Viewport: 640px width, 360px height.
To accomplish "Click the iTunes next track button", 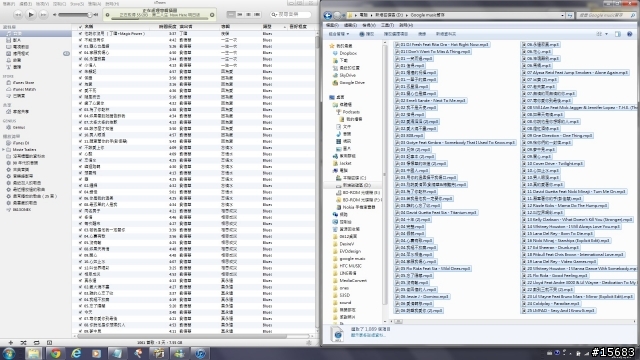I will click(43, 15).
